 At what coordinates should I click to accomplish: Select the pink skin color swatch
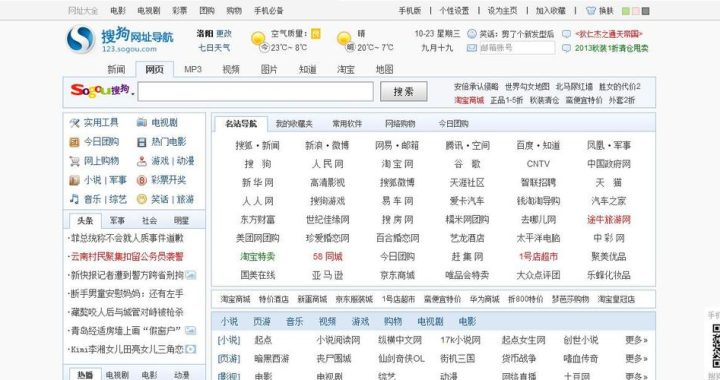point(636,11)
